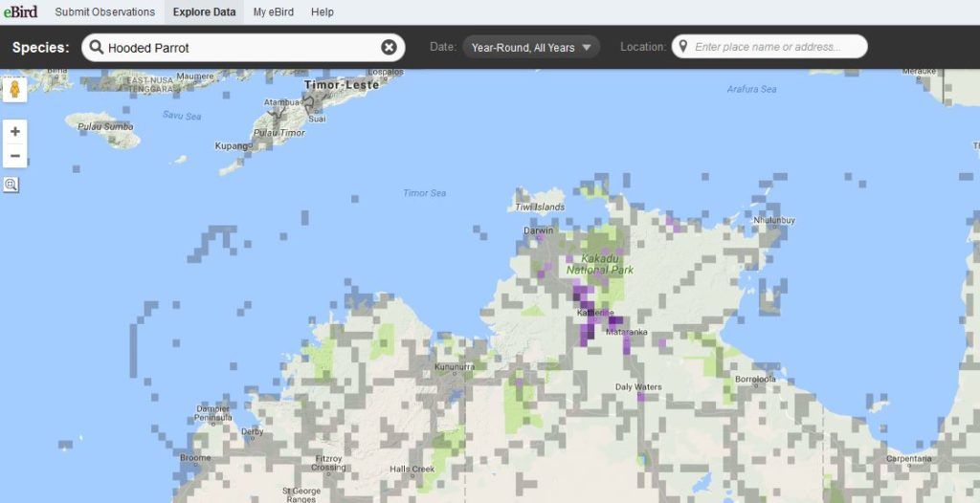Click the Derby map label
This screenshot has width=980, height=503.
(x=252, y=431)
